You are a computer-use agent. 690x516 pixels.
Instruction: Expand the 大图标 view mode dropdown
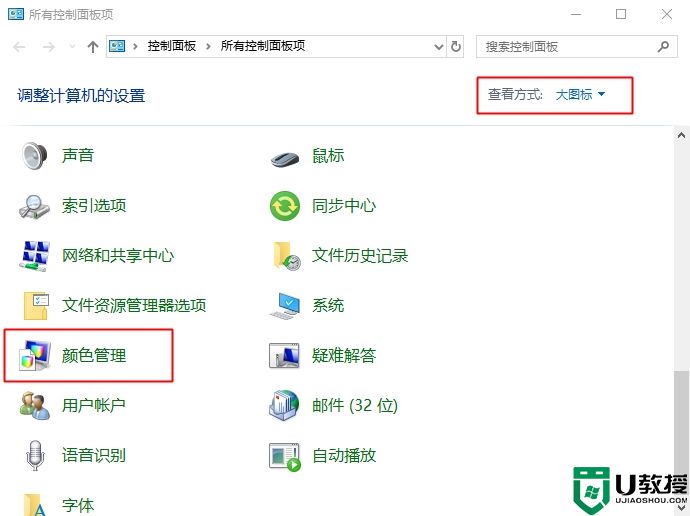point(580,95)
